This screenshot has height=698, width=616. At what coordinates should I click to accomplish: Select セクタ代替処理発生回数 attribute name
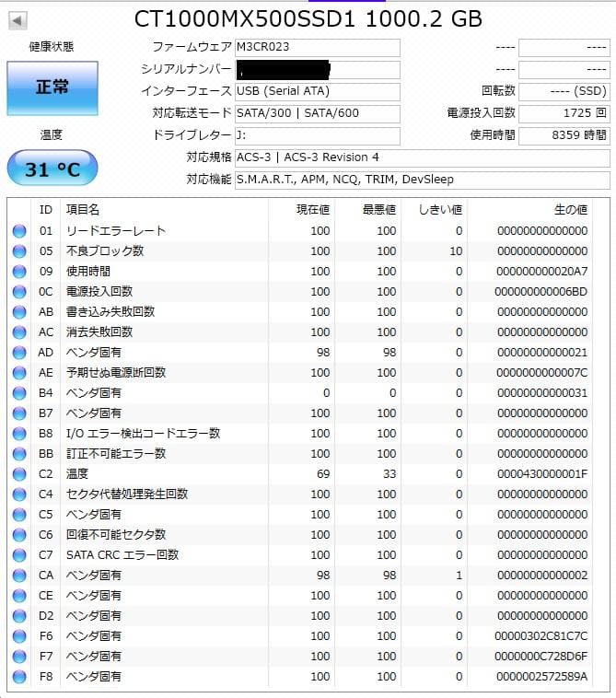(x=127, y=494)
